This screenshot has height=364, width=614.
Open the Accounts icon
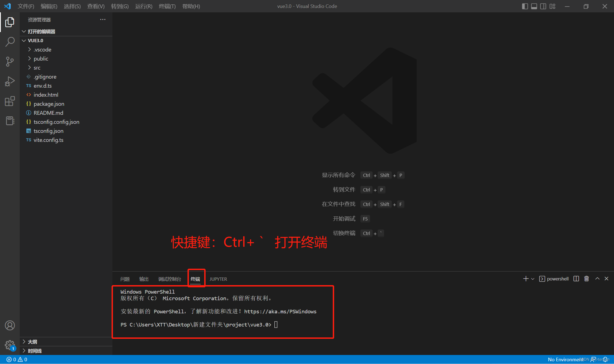tap(10, 325)
